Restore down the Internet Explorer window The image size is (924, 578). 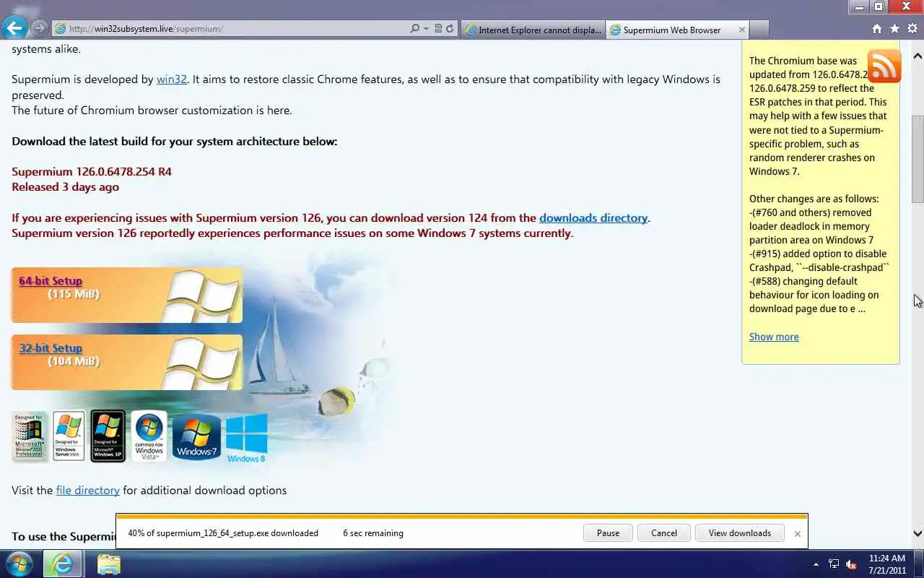(879, 7)
